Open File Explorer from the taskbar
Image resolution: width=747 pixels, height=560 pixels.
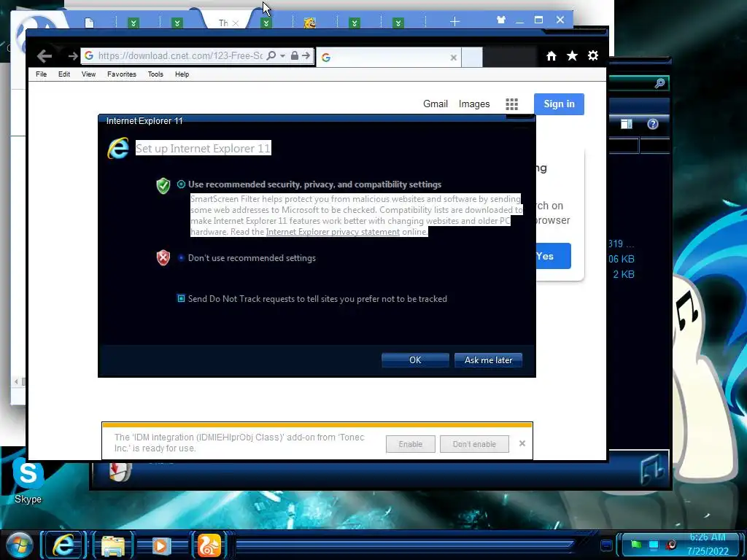(x=113, y=545)
